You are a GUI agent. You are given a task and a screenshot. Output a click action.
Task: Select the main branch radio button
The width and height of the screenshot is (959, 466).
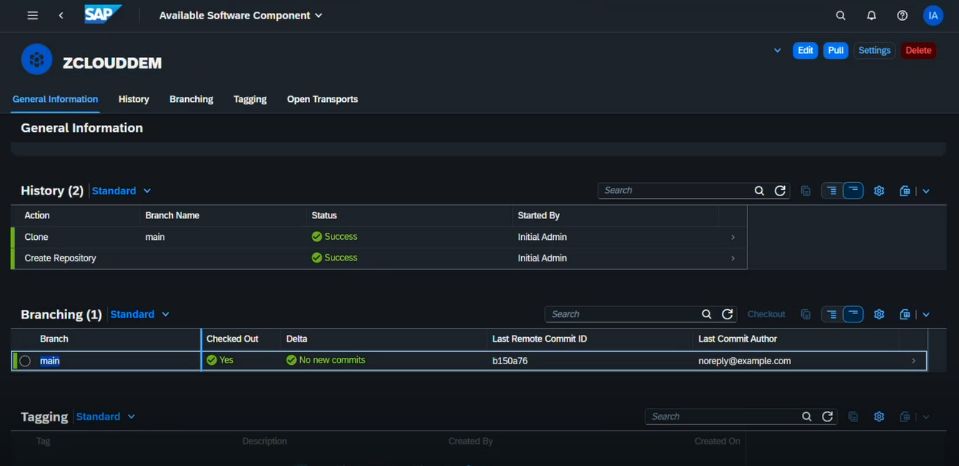25,361
